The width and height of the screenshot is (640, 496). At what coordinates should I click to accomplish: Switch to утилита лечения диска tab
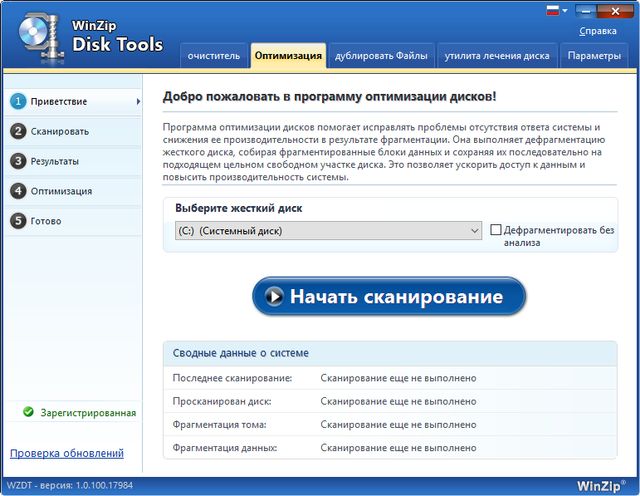[x=497, y=56]
